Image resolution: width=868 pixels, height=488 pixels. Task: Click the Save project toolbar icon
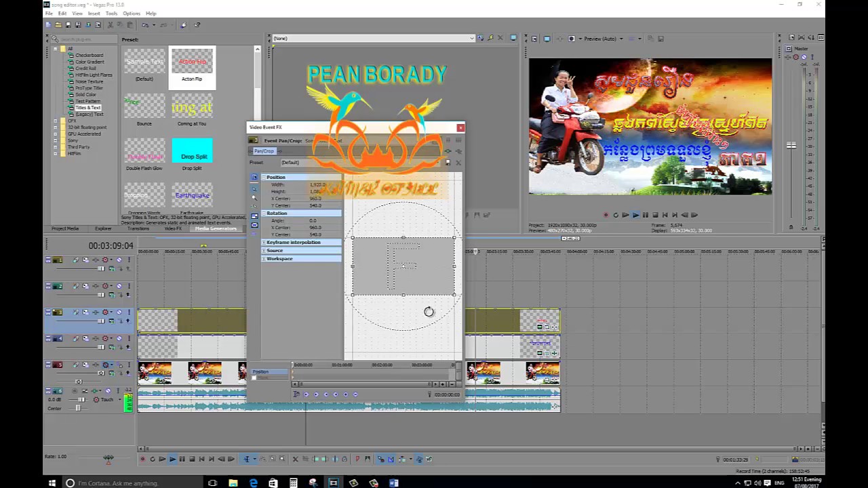68,25
